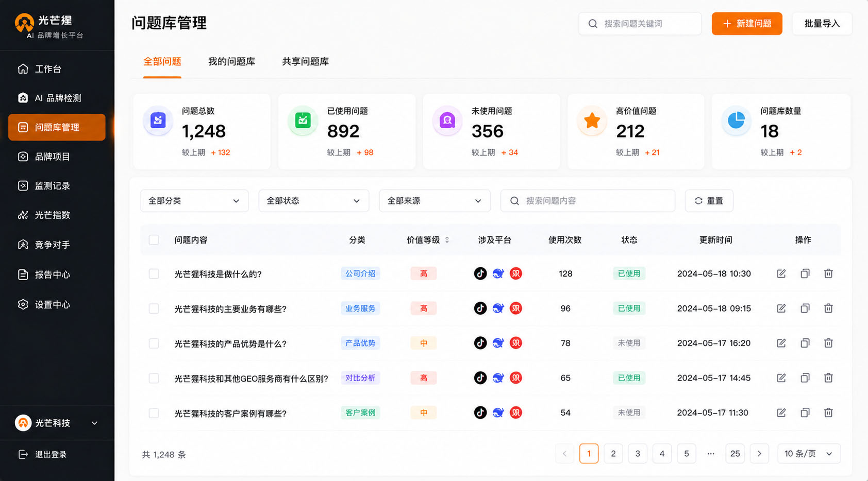Viewport: 868px width, 481px height.
Task: Click the red platform icon in the 78-uses row
Action: click(515, 343)
